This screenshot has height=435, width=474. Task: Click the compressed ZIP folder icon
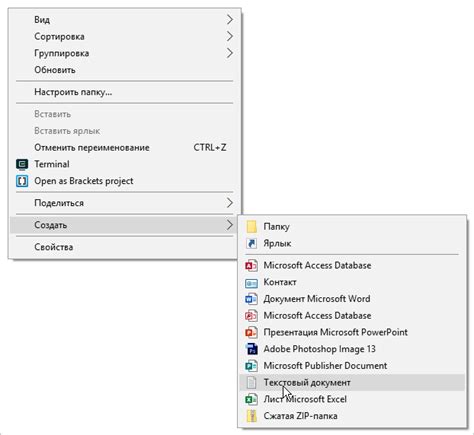(x=251, y=416)
